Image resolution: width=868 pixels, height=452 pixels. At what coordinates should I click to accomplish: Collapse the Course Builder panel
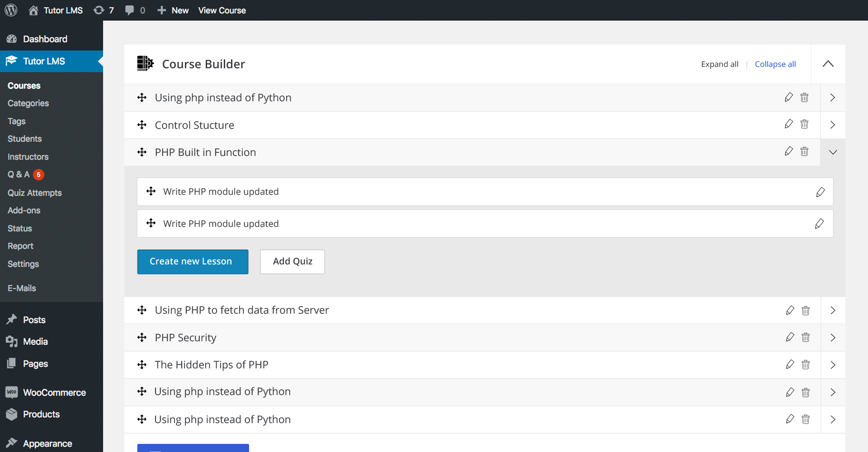pyautogui.click(x=828, y=64)
